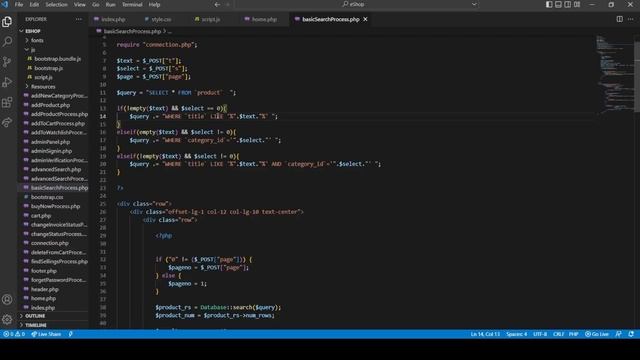The image size is (640, 360).
Task: Open bootstrap.bundle.js in the Explorer
Action: click(58, 59)
